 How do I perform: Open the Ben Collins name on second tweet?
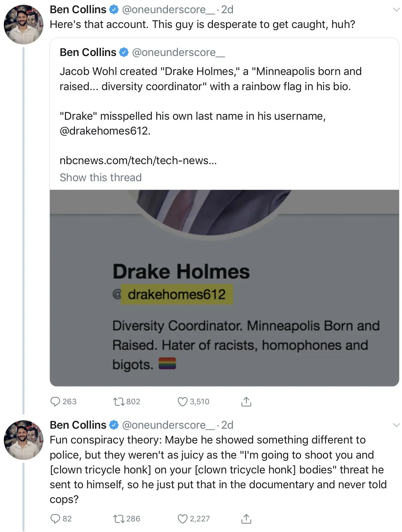point(78,425)
